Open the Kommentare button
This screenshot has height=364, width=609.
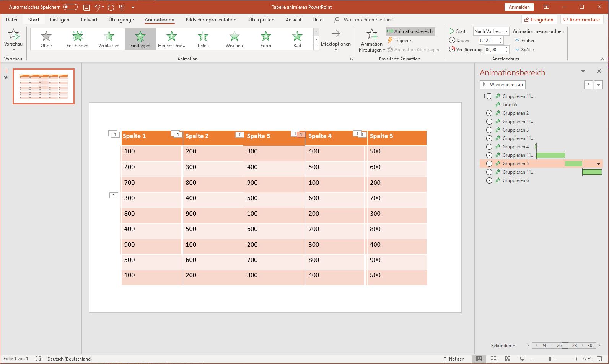582,20
